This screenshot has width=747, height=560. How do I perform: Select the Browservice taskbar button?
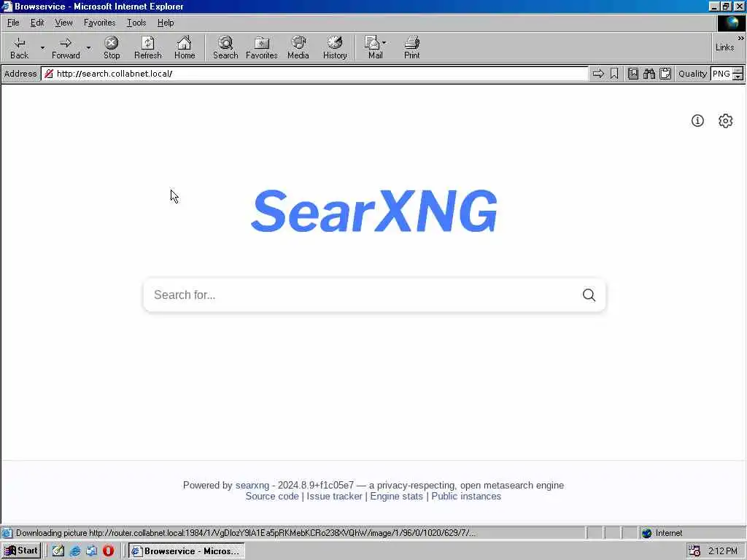(x=186, y=551)
